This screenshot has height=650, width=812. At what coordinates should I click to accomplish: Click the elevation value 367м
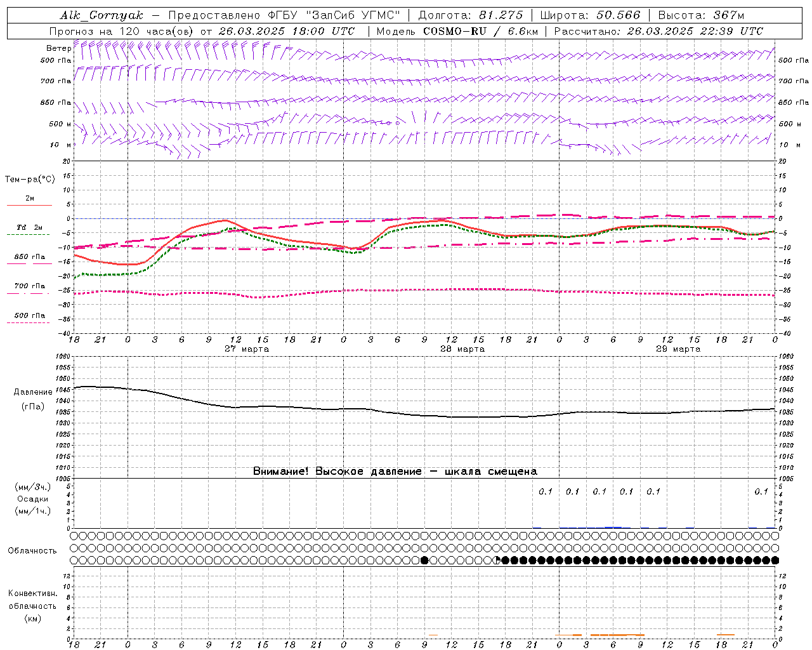(728, 15)
